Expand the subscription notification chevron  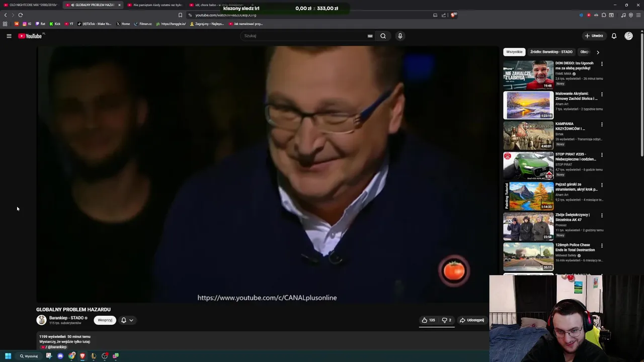click(131, 320)
